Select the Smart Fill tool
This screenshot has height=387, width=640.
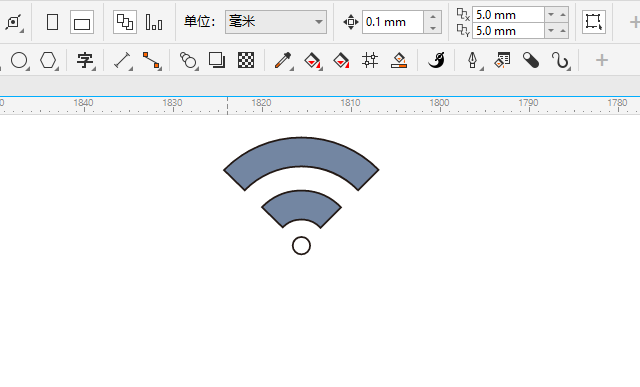point(341,61)
